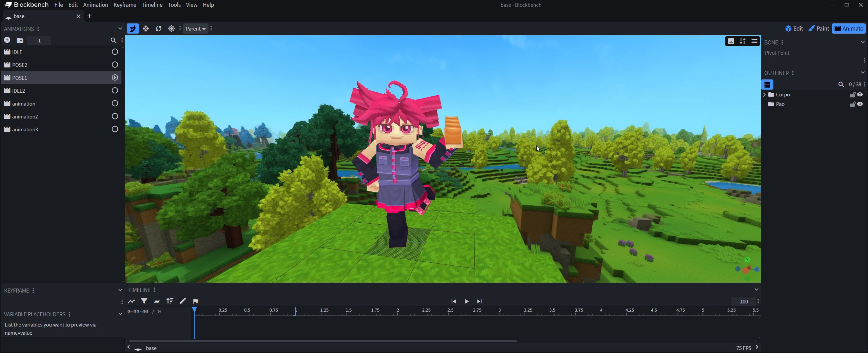Collapse the Animations panel
This screenshot has height=353, width=868.
120,29
